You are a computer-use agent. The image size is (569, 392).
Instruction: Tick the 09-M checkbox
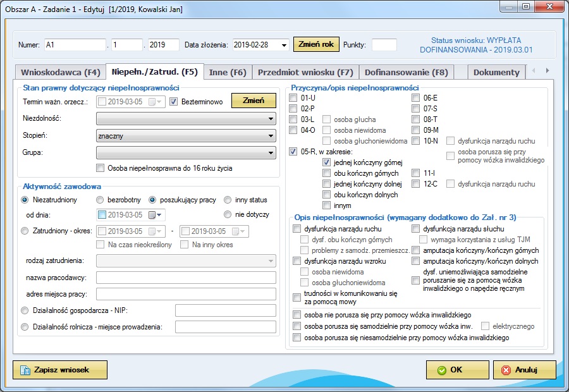(x=416, y=130)
